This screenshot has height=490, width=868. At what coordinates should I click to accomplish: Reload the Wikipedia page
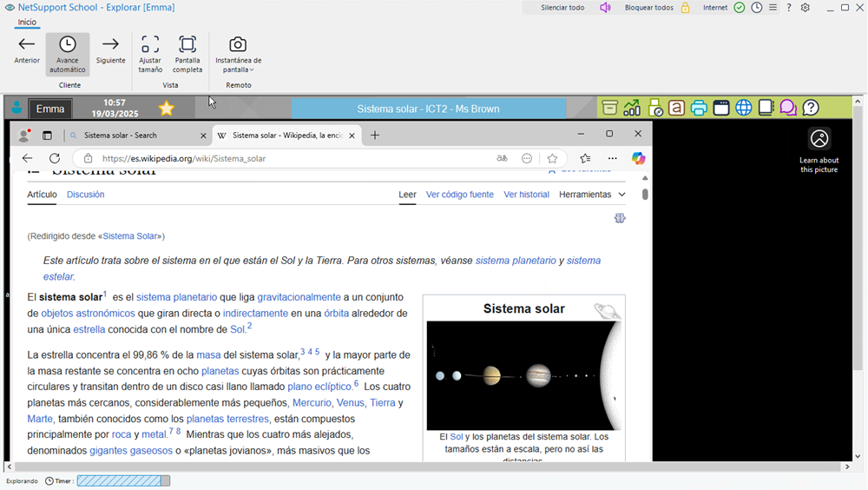click(x=54, y=158)
